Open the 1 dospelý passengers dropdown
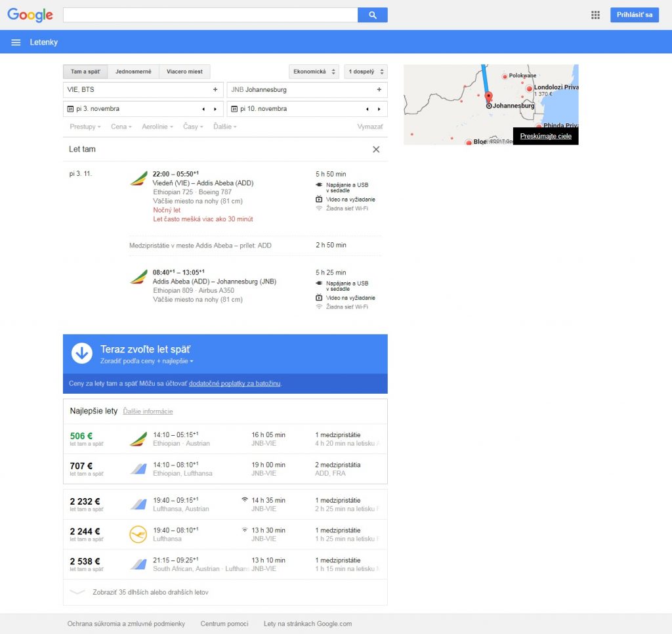672x634 pixels. 366,72
